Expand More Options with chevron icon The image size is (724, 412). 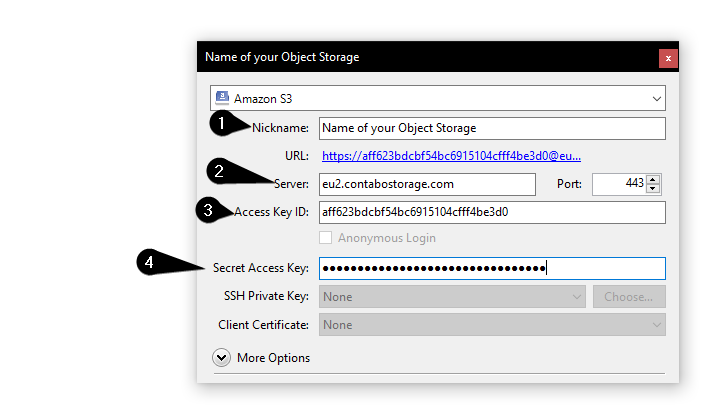point(222,357)
